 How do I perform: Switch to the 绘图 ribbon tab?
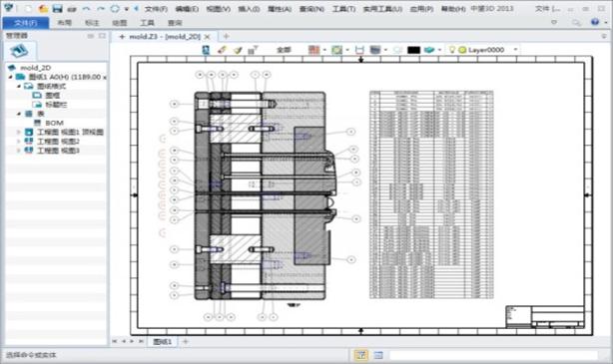point(119,23)
